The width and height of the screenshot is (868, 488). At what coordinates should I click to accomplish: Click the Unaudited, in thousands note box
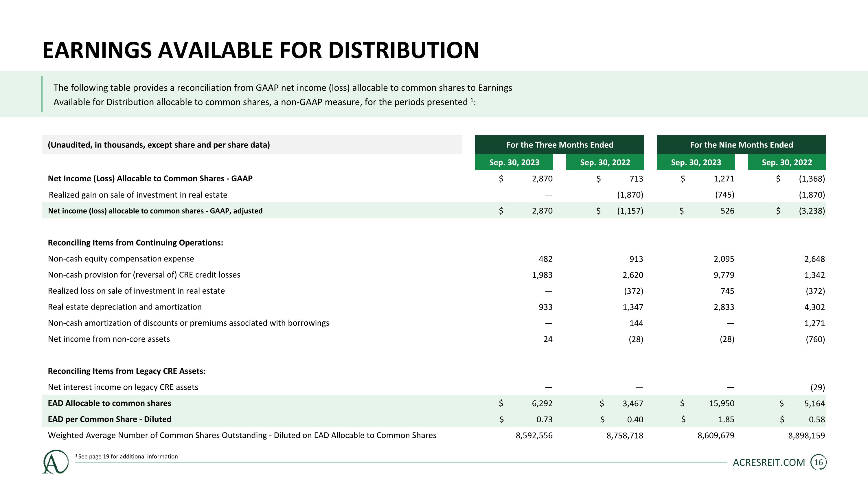pyautogui.click(x=252, y=145)
